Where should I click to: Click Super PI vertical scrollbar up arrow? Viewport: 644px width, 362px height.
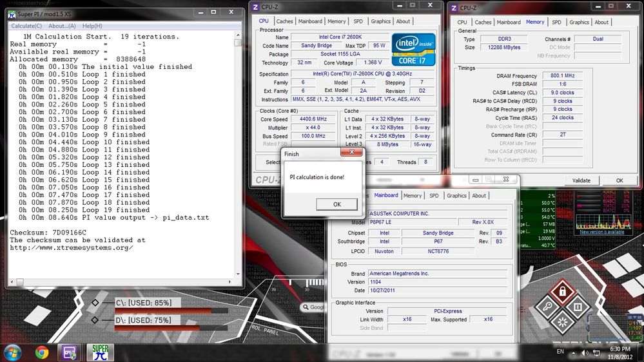click(238, 35)
